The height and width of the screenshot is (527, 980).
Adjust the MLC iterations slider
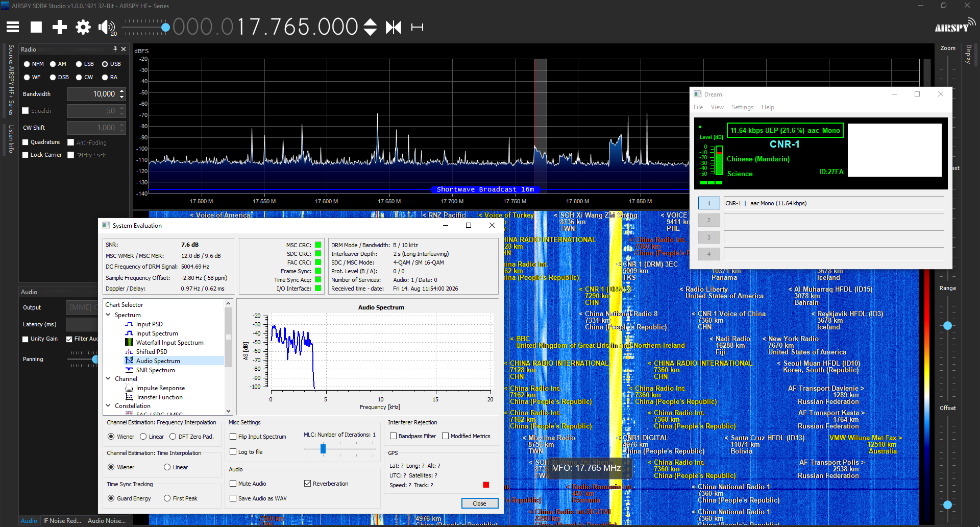pyautogui.click(x=323, y=449)
